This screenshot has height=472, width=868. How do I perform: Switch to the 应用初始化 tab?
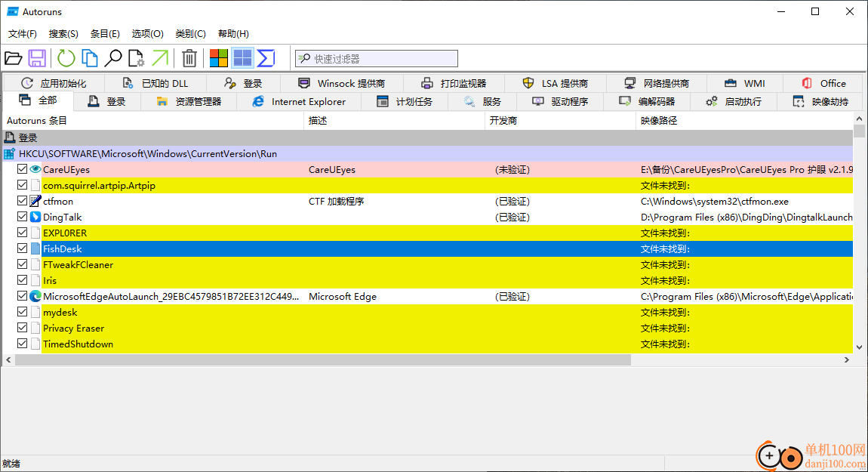point(54,83)
